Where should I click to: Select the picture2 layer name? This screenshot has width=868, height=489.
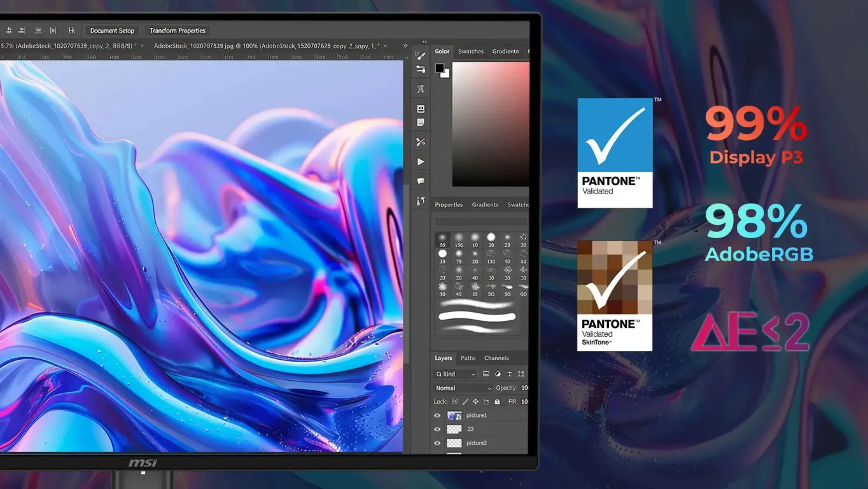[477, 443]
